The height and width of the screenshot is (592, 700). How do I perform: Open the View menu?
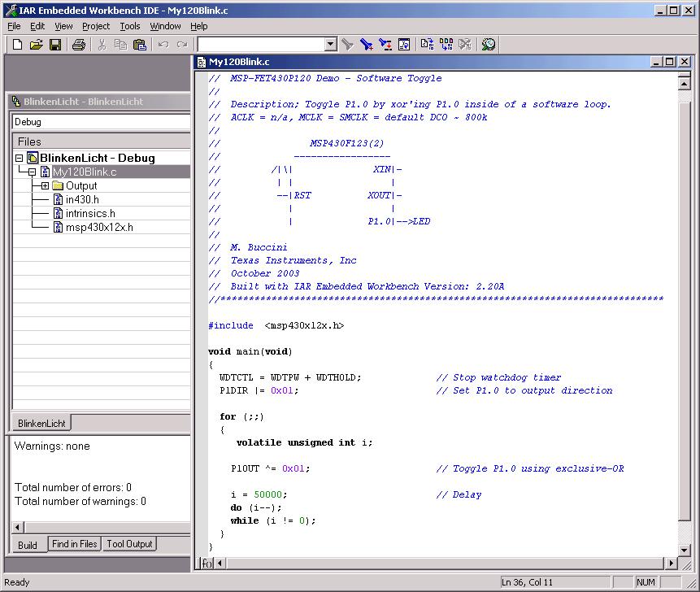[x=63, y=26]
